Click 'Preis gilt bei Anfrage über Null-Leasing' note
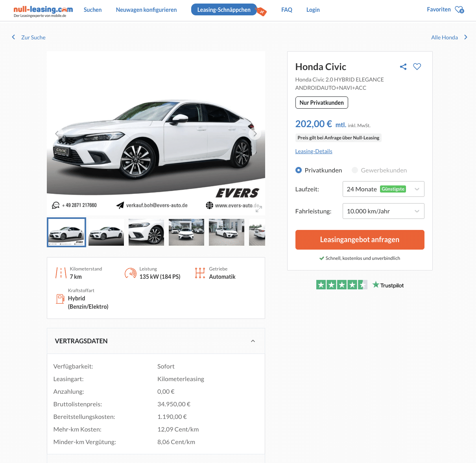The width and height of the screenshot is (476, 463). click(x=339, y=138)
